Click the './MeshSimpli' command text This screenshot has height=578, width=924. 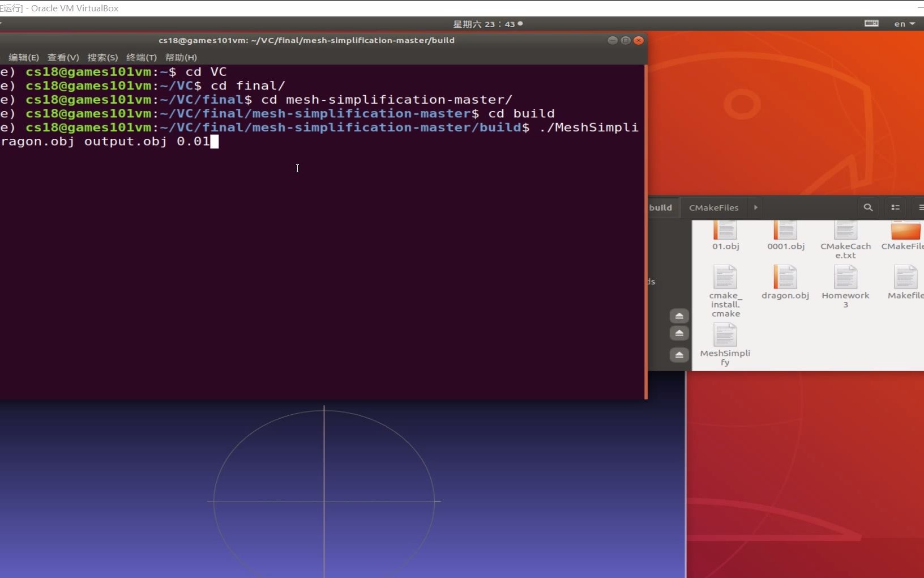[589, 127]
